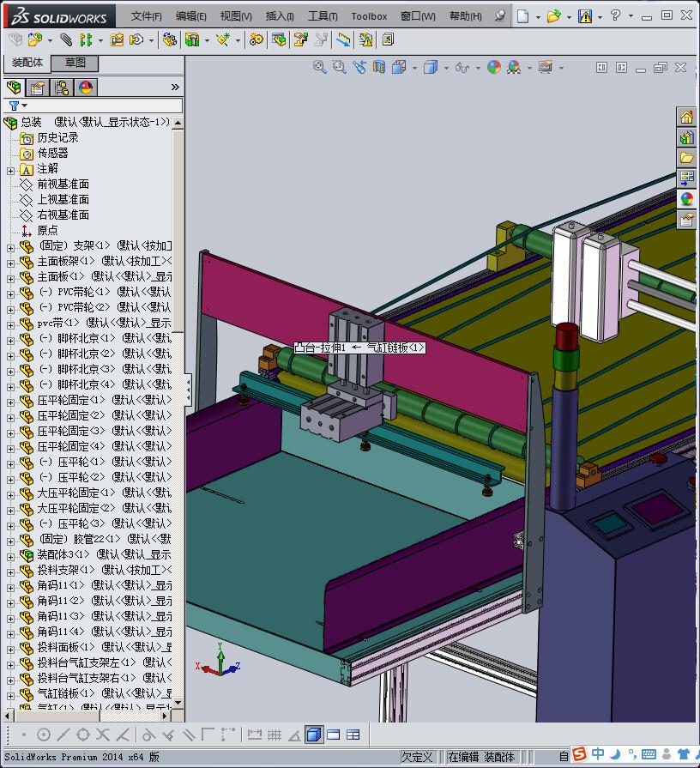Viewport: 700px width, 768px height.
Task: Open the 视图(V) menu
Action: [236, 16]
